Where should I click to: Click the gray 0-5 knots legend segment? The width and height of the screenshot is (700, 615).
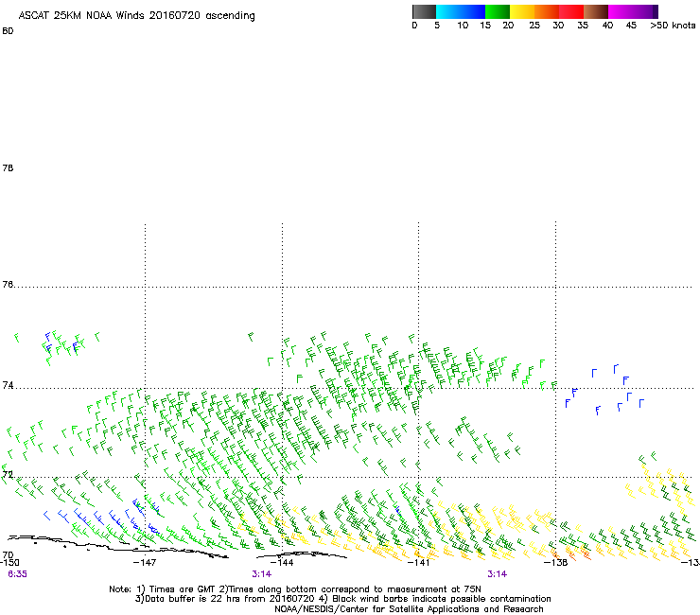point(424,11)
